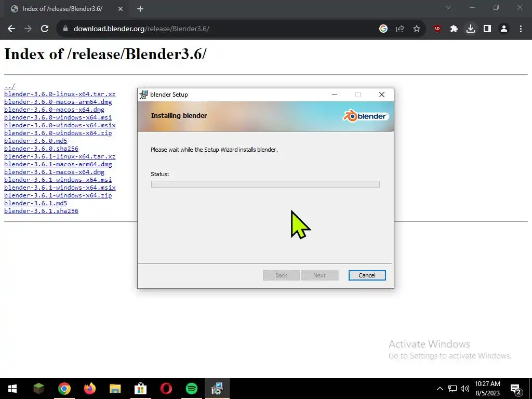532x399 pixels.
Task: Download blender-3.6.1-linux-x64.tar.xz
Action: pyautogui.click(x=60, y=156)
